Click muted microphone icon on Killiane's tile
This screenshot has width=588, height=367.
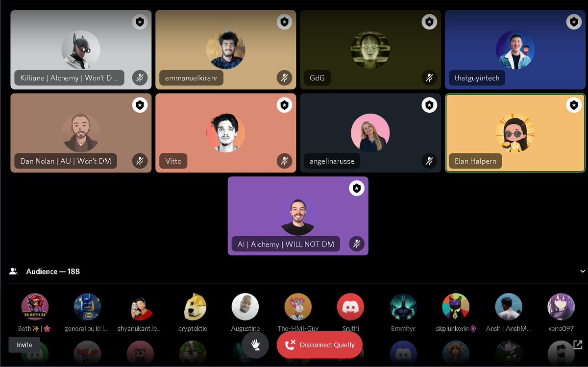[140, 78]
